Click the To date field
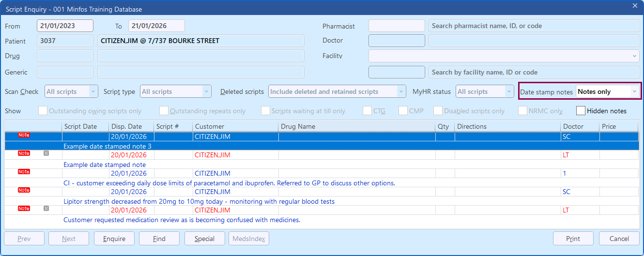The width and height of the screenshot is (644, 256). point(156,26)
